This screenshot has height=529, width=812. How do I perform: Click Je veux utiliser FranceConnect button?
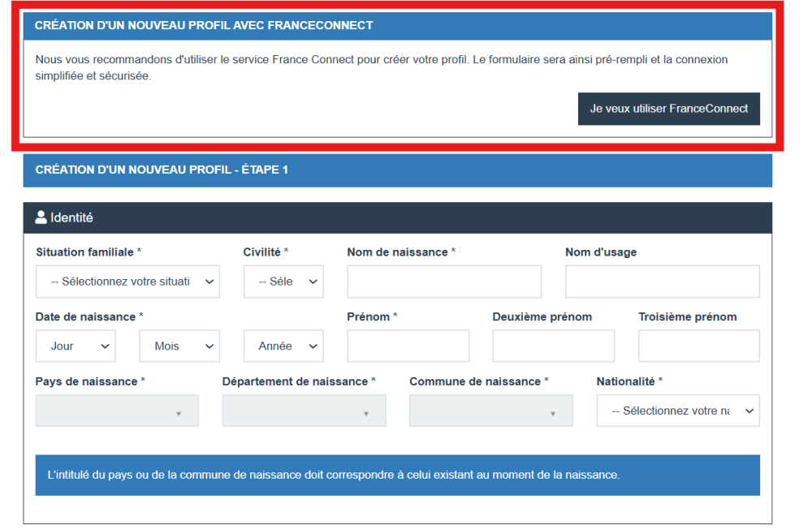tap(668, 109)
